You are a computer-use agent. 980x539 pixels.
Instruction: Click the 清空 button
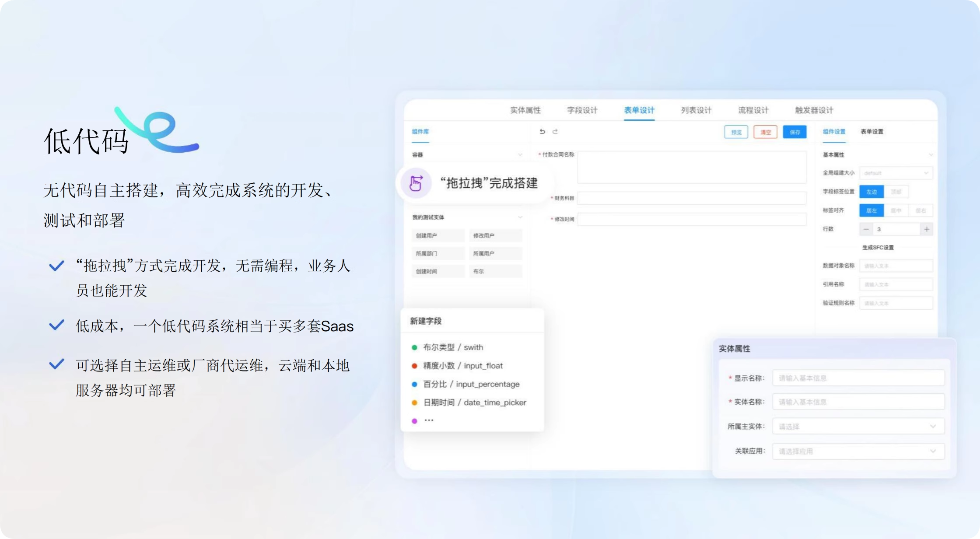pyautogui.click(x=765, y=132)
